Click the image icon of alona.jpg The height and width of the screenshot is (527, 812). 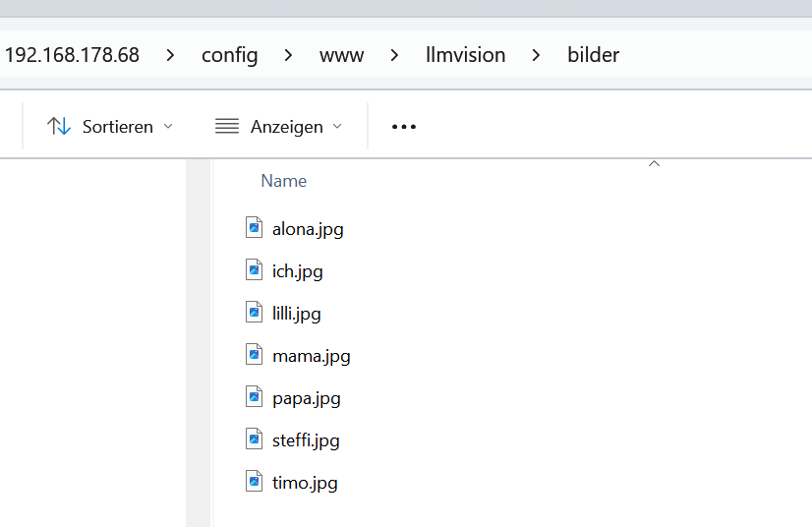point(254,227)
